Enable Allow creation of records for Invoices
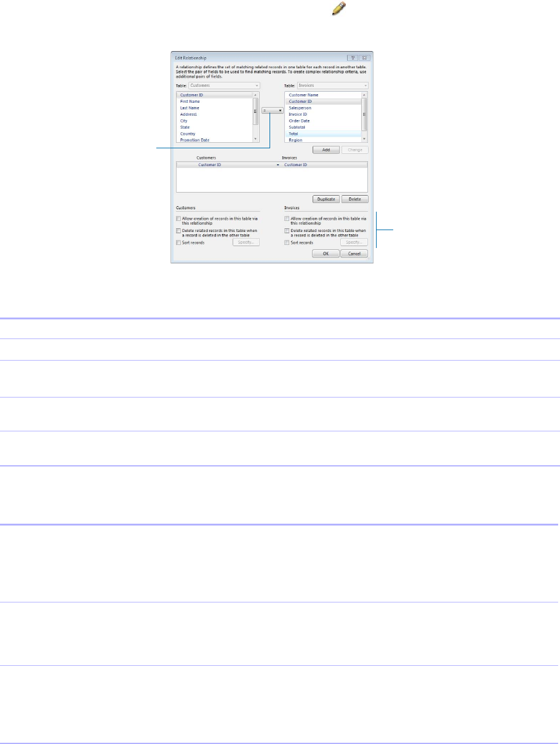The width and height of the screenshot is (560, 744). 287,218
